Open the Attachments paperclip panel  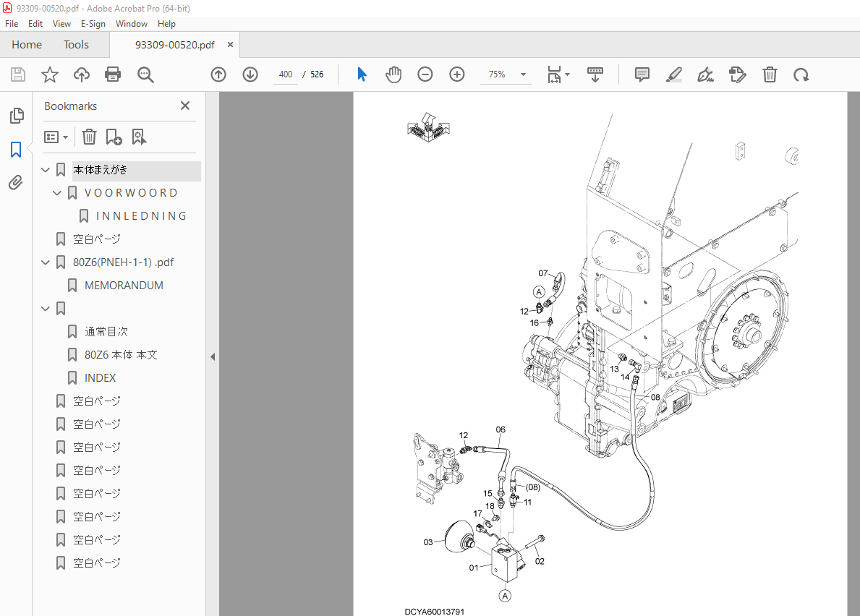16,182
